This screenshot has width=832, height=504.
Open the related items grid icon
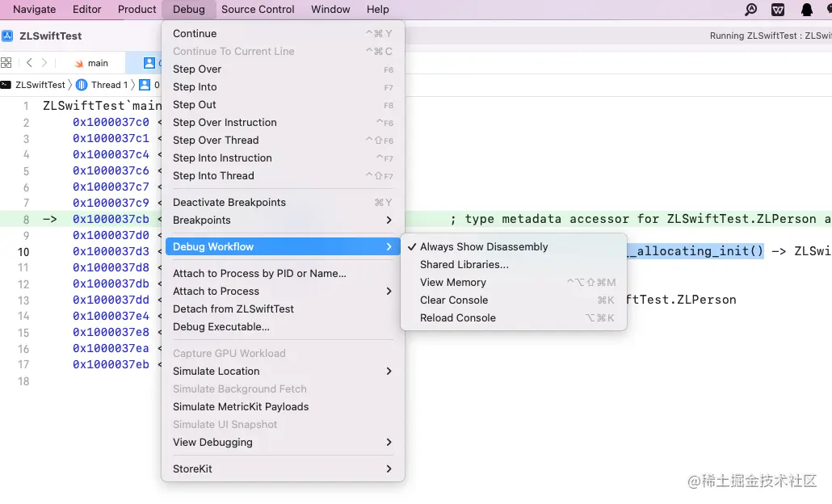click(6, 63)
